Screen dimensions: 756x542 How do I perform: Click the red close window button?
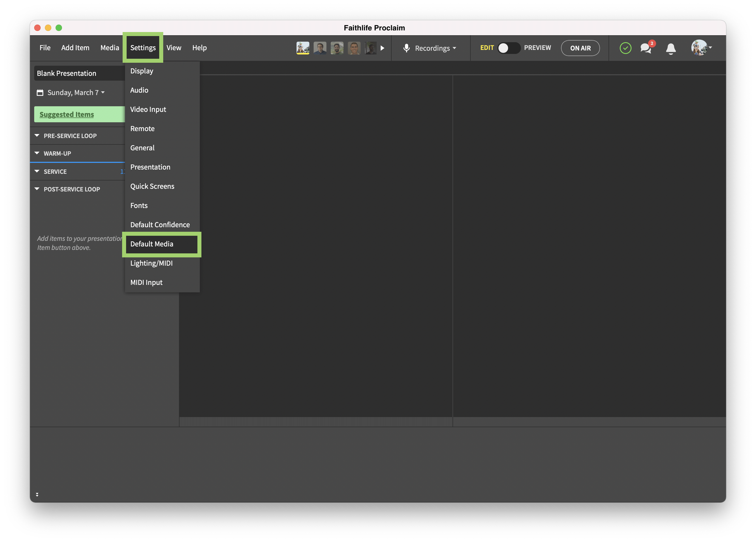(x=37, y=28)
